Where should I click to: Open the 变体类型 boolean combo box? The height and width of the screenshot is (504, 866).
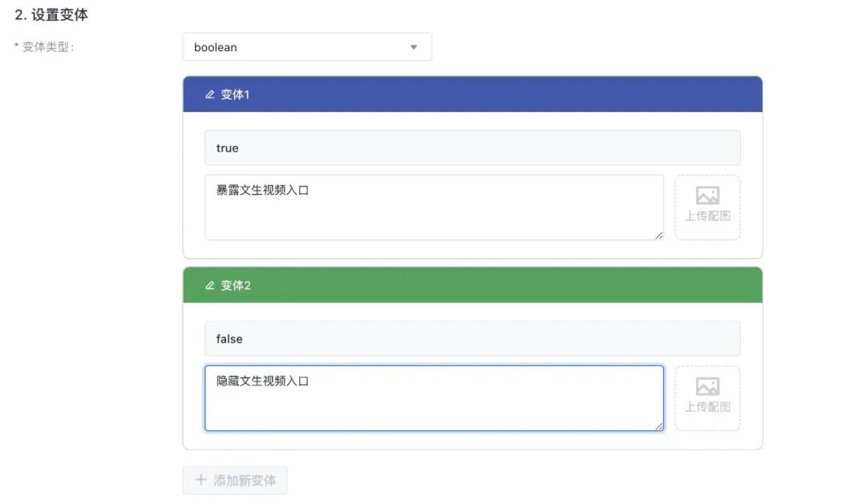307,47
